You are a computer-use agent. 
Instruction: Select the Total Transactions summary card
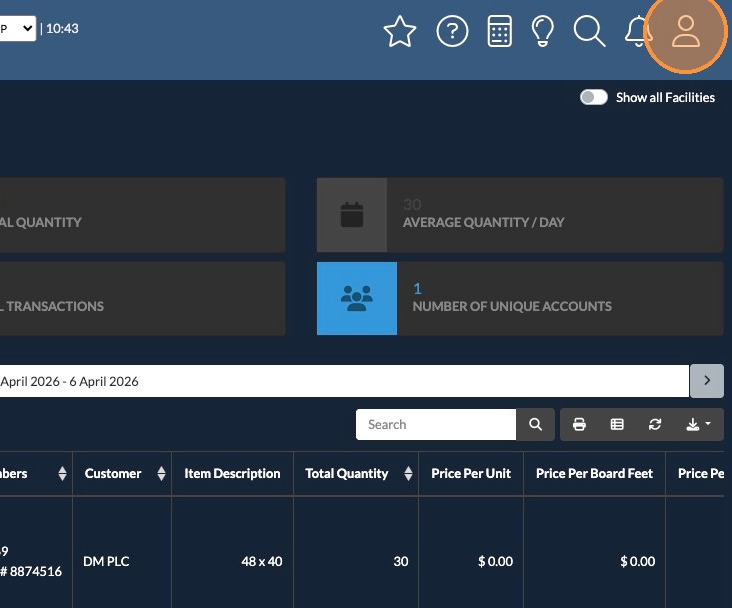142,298
